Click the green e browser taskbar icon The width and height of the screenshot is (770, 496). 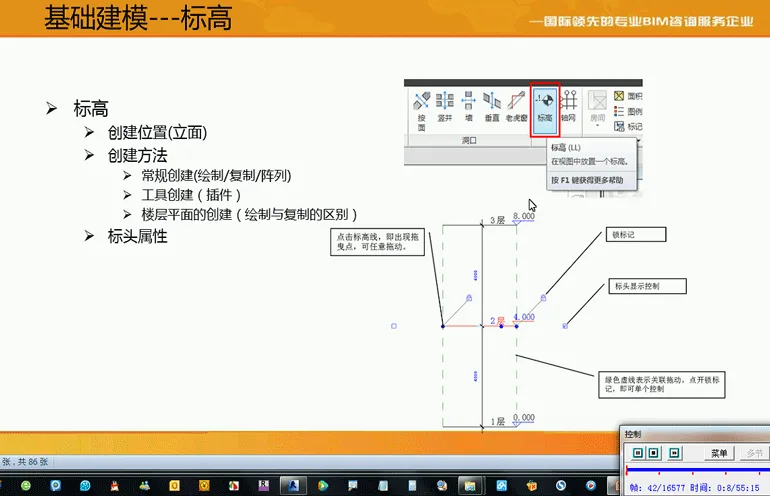click(x=26, y=485)
